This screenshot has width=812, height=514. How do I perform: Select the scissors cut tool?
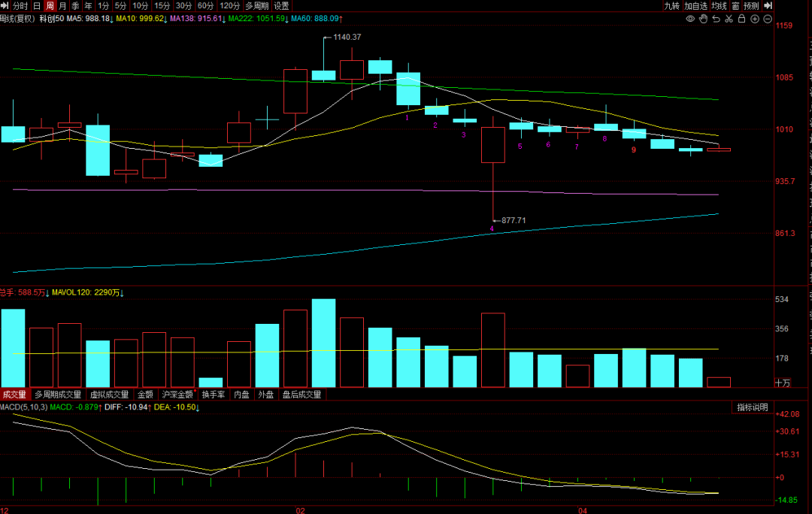(x=729, y=19)
